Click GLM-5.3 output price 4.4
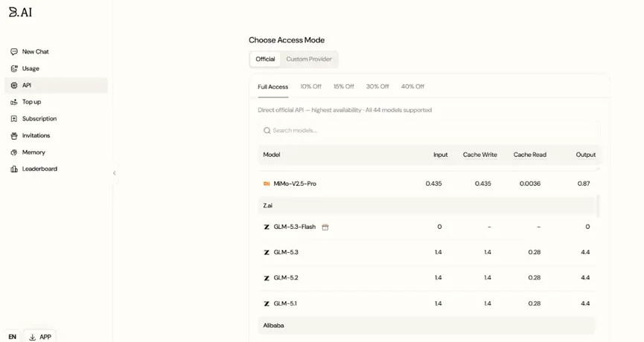644x342 pixels. [x=585, y=252]
